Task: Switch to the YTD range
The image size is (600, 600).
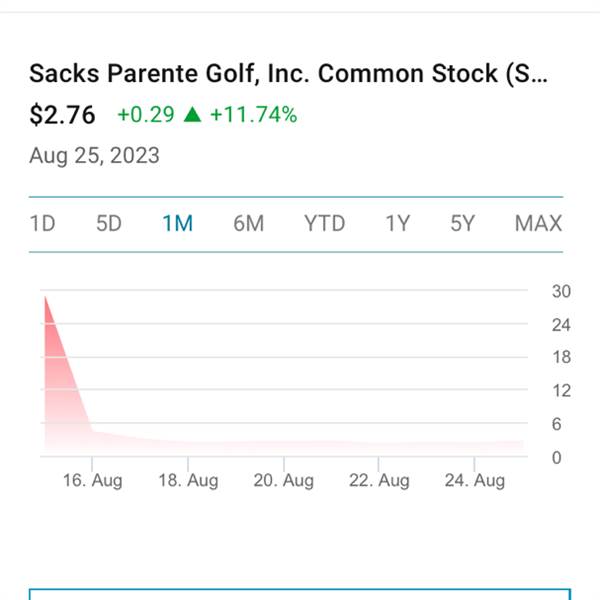Action: click(324, 223)
